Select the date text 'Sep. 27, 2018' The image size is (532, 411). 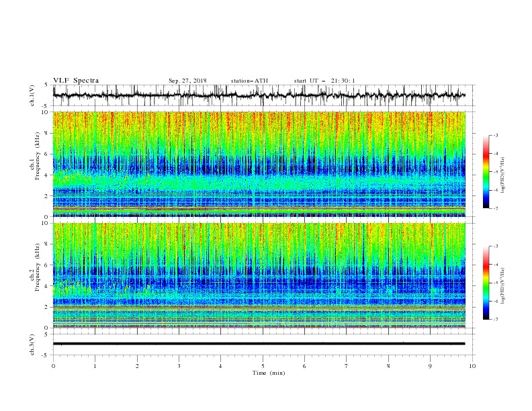(187, 81)
